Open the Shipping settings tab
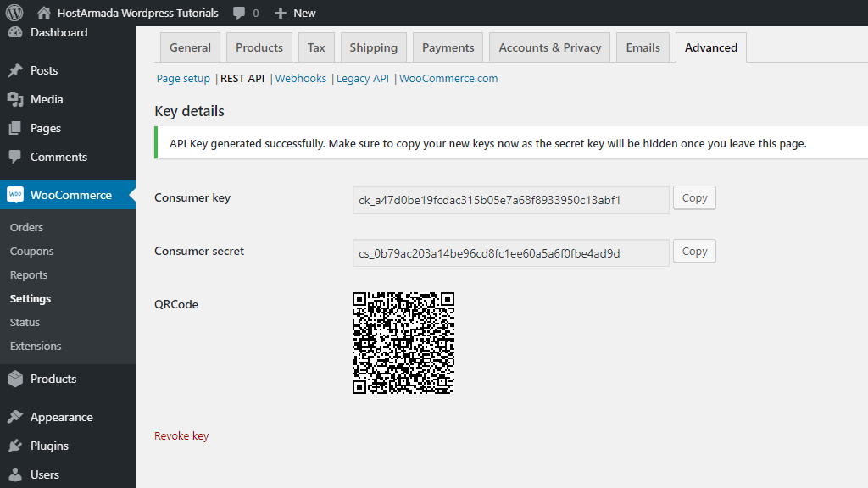868x488 pixels. pyautogui.click(x=373, y=47)
